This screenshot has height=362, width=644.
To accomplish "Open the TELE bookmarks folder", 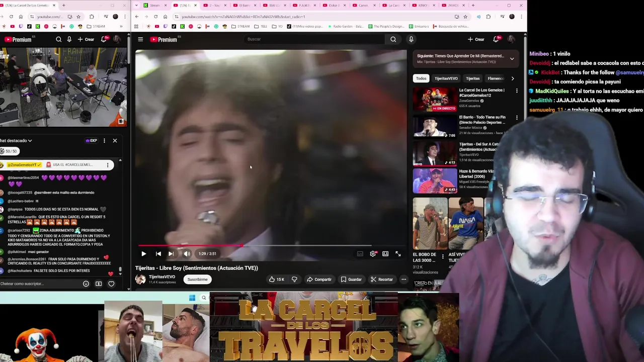I will 261,26.
